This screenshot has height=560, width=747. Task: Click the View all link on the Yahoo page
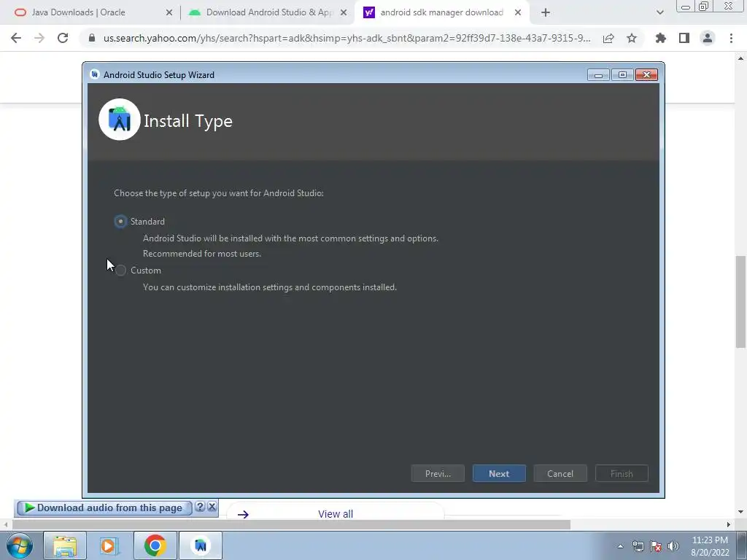point(336,514)
